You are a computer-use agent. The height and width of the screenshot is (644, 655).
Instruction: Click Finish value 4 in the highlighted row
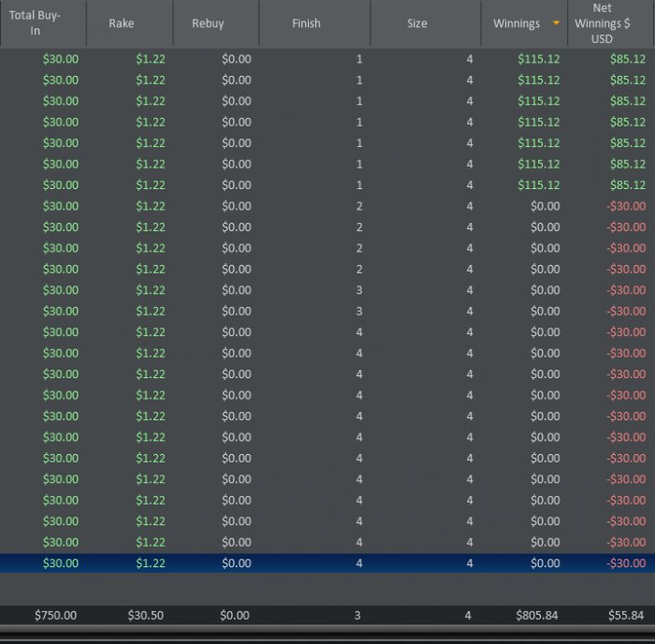[x=358, y=563]
